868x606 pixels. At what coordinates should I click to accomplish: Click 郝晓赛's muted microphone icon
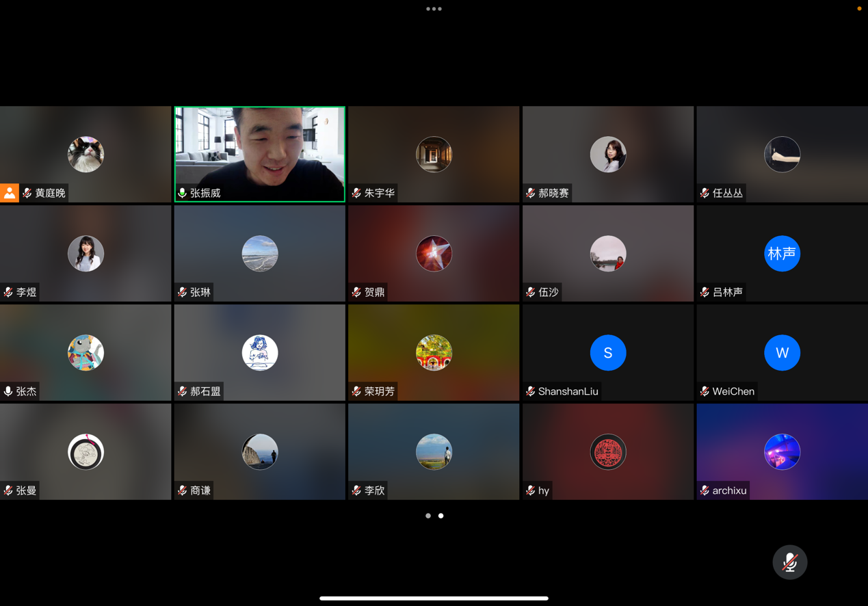pyautogui.click(x=531, y=194)
